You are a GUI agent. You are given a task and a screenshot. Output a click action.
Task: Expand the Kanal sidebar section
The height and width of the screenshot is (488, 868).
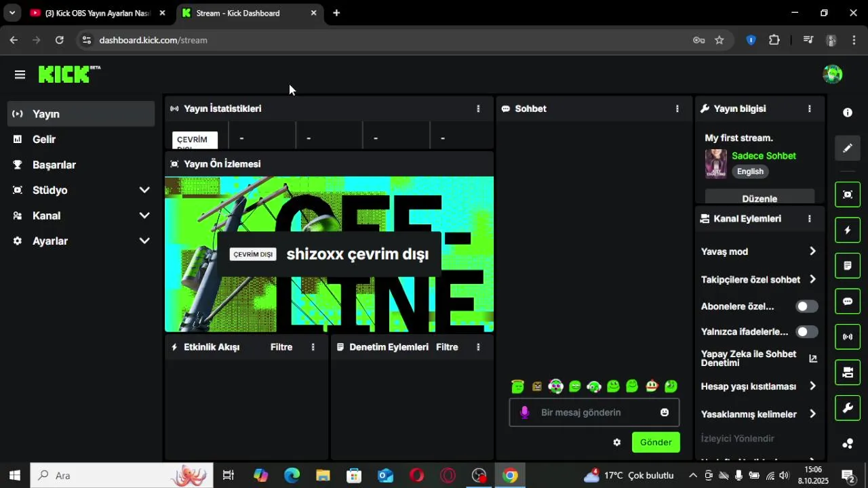[81, 216]
